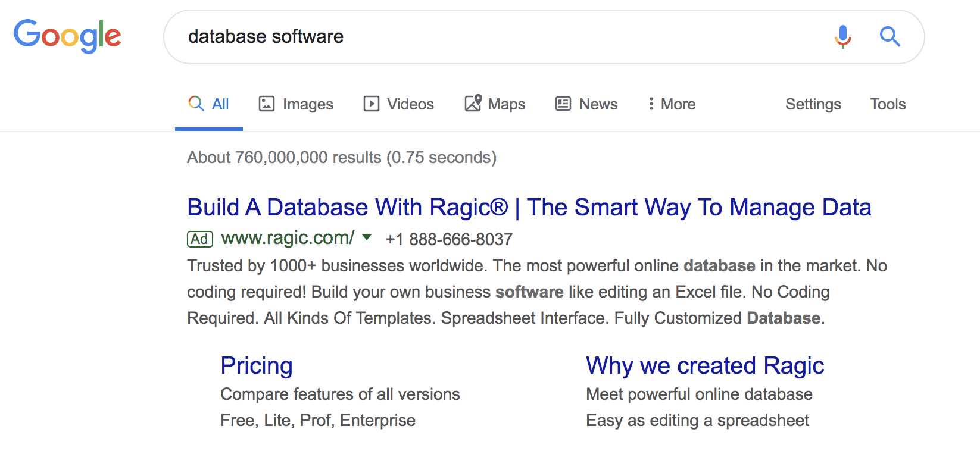Click 'Trusted by 1000+ businesses worldwide' description line

[x=537, y=265]
